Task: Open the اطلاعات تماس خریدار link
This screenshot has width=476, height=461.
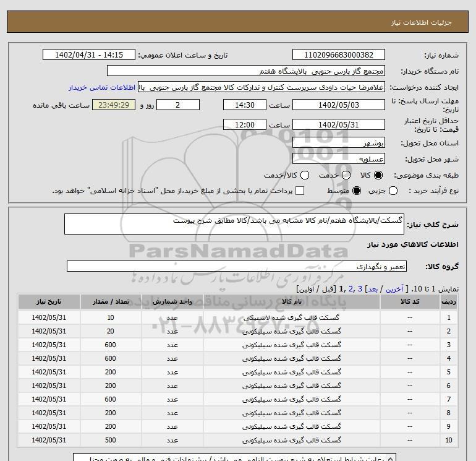Action: click(102, 87)
